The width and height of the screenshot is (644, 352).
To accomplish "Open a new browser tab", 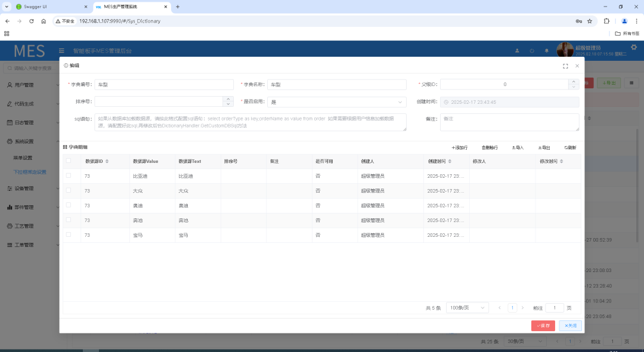I will tap(178, 7).
